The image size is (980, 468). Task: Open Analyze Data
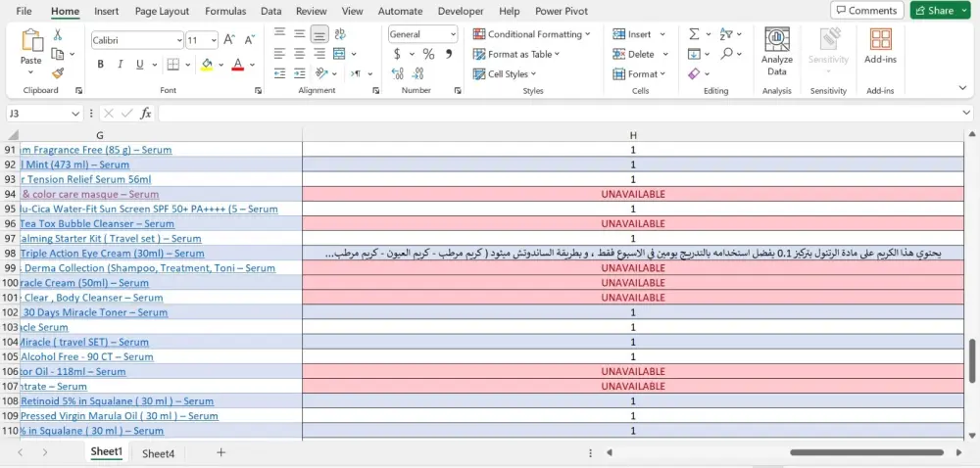[777, 53]
